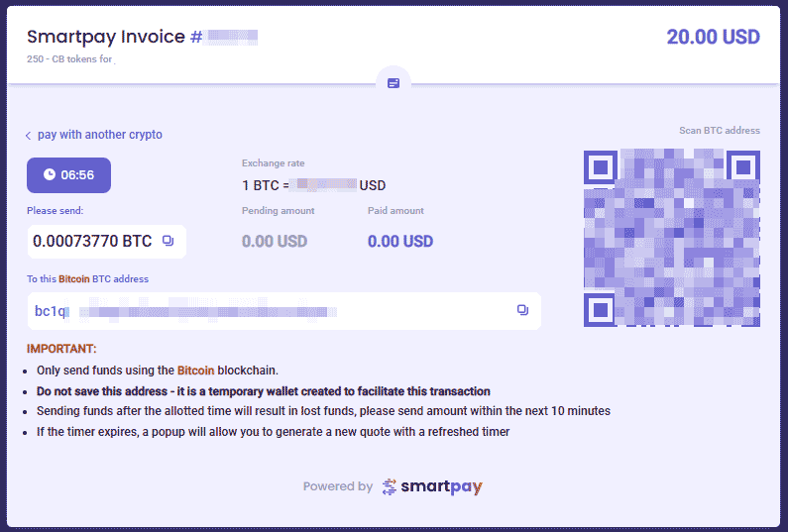Click the 06:56 countdown timer button
Viewport: 788px width, 532px height.
click(68, 174)
